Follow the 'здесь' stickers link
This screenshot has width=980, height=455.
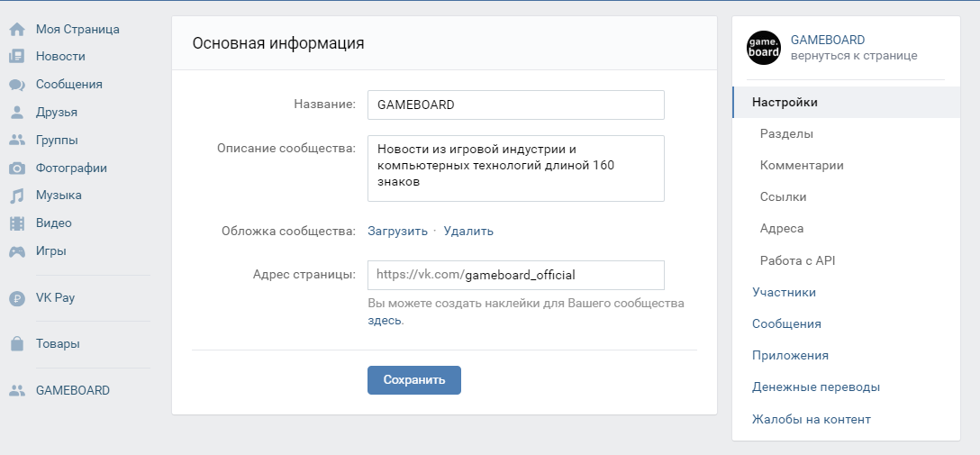click(x=385, y=321)
